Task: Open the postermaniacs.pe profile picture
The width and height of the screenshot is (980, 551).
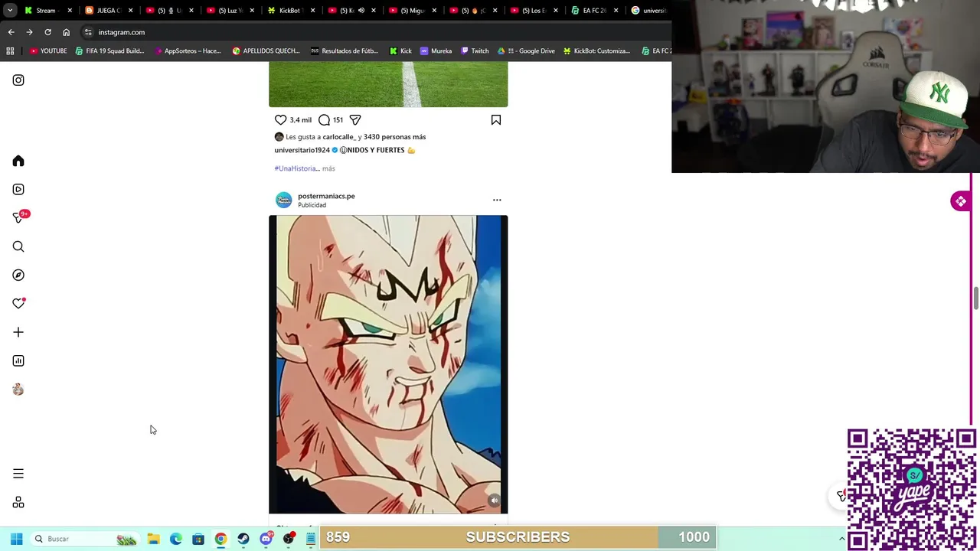Action: 283,200
